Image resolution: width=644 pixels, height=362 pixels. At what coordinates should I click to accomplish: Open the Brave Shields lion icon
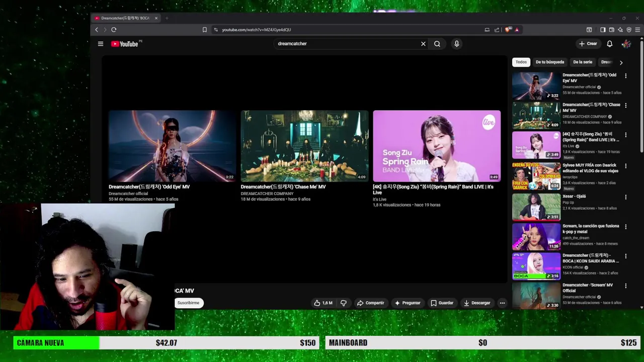[x=508, y=30]
